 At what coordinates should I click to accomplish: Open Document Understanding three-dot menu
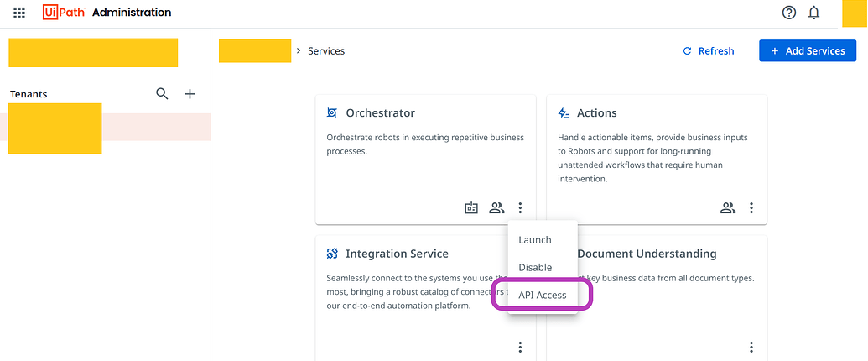751,347
